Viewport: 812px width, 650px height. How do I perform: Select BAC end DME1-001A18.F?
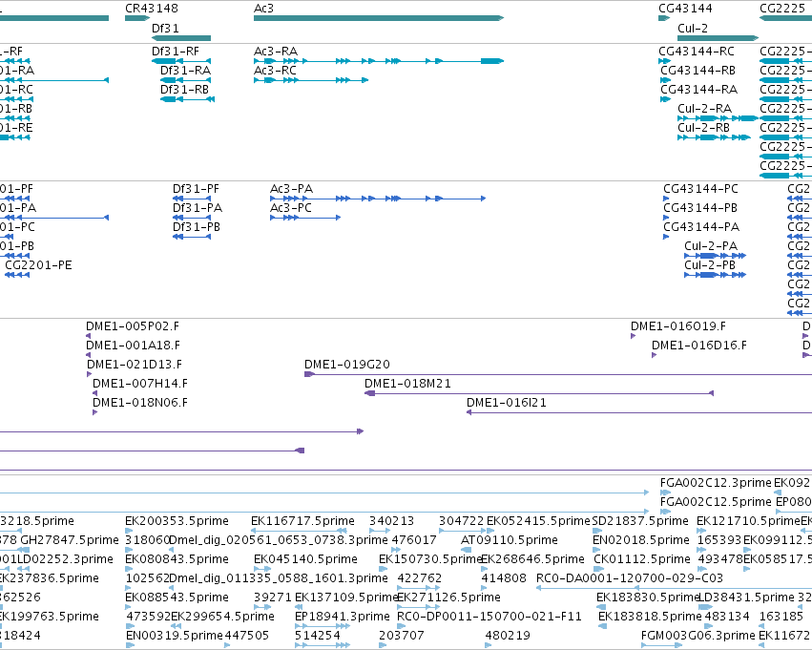pyautogui.click(x=133, y=346)
